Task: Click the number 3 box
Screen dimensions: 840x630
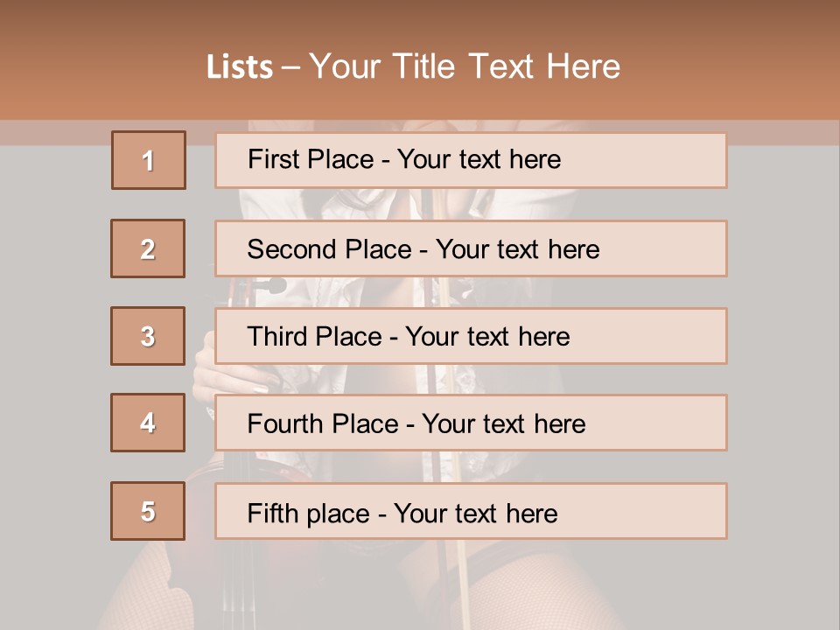Action: coord(148,336)
